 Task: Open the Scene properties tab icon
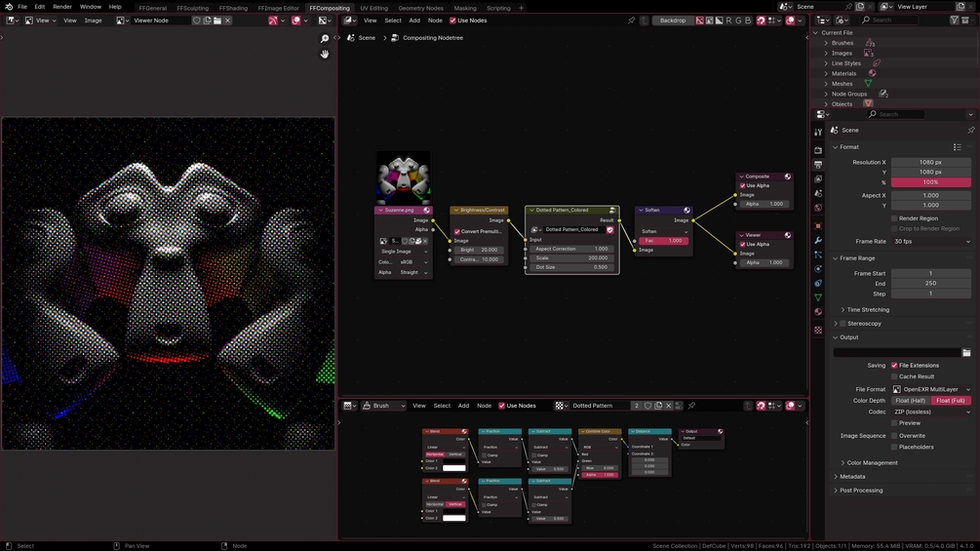(x=818, y=194)
